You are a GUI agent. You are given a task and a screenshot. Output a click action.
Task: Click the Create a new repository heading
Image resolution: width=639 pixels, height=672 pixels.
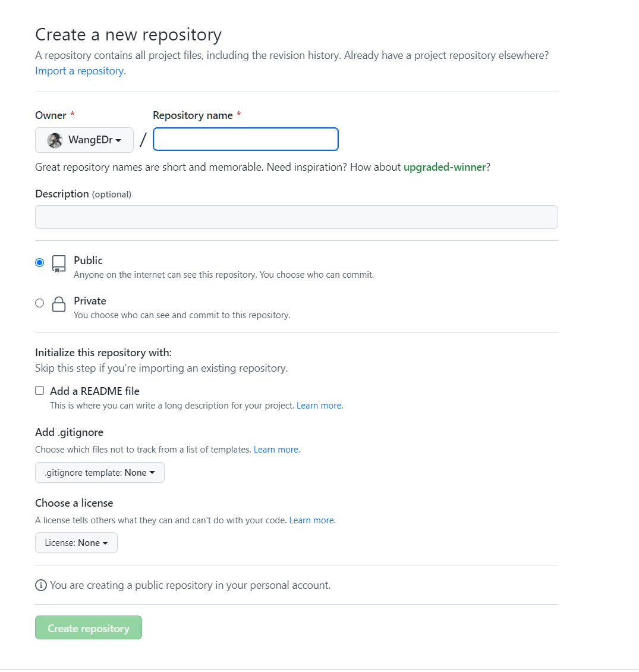click(x=128, y=35)
